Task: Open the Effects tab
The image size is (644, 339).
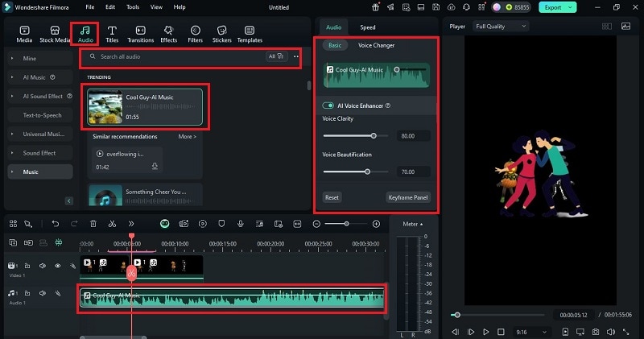Action: [x=168, y=34]
